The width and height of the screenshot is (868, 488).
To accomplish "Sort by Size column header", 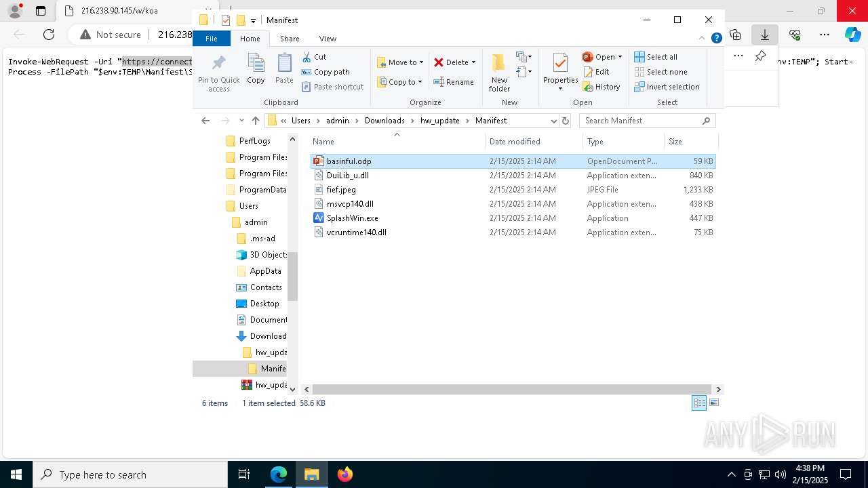I will click(x=690, y=142).
